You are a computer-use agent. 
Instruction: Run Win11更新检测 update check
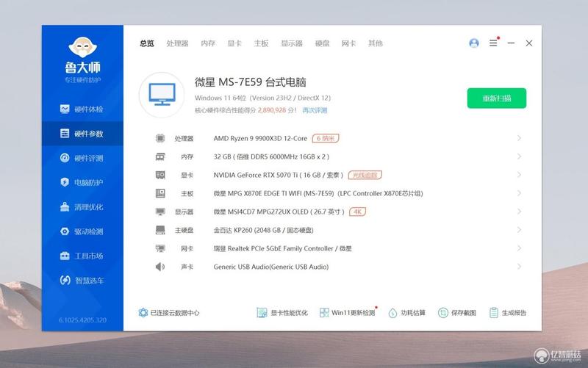click(348, 312)
